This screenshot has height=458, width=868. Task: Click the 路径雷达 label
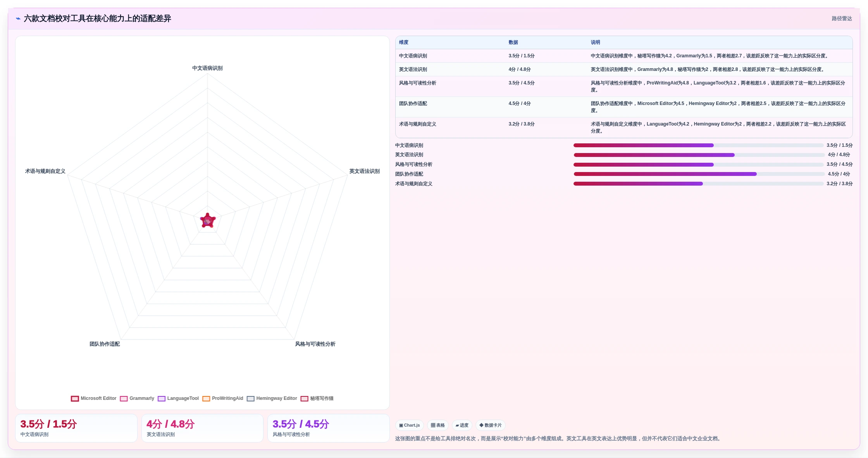(842, 19)
